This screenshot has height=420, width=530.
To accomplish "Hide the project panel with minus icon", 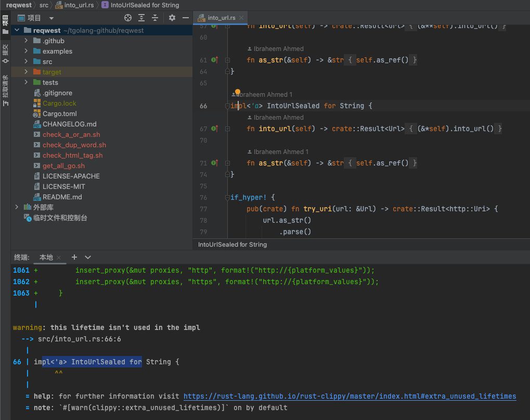I will pos(186,18).
